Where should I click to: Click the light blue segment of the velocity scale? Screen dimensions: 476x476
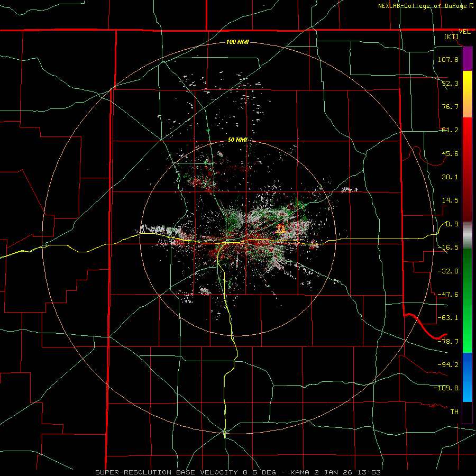click(467, 390)
